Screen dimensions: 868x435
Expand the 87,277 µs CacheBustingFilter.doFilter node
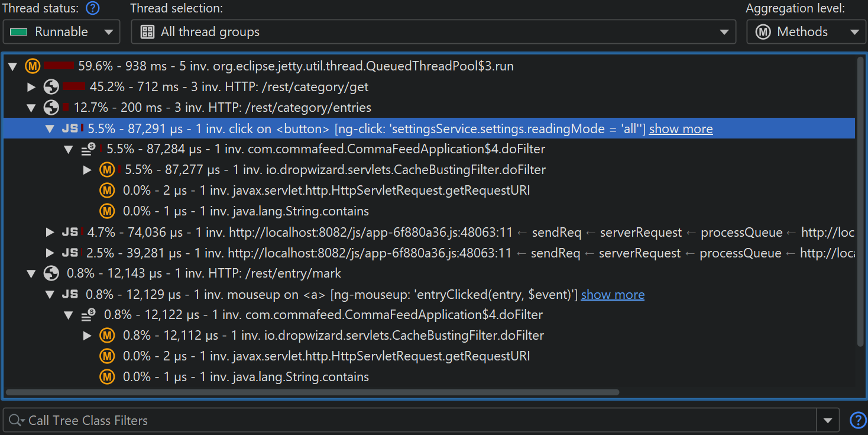click(88, 170)
